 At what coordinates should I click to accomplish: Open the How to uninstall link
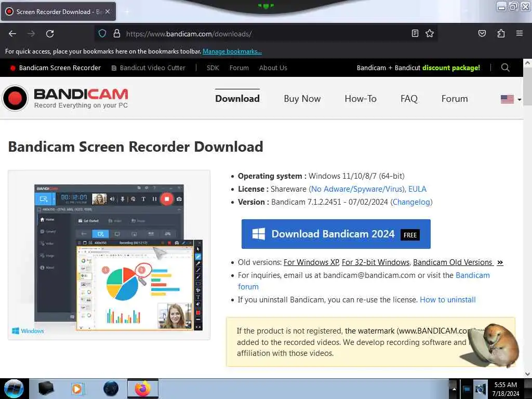click(448, 300)
